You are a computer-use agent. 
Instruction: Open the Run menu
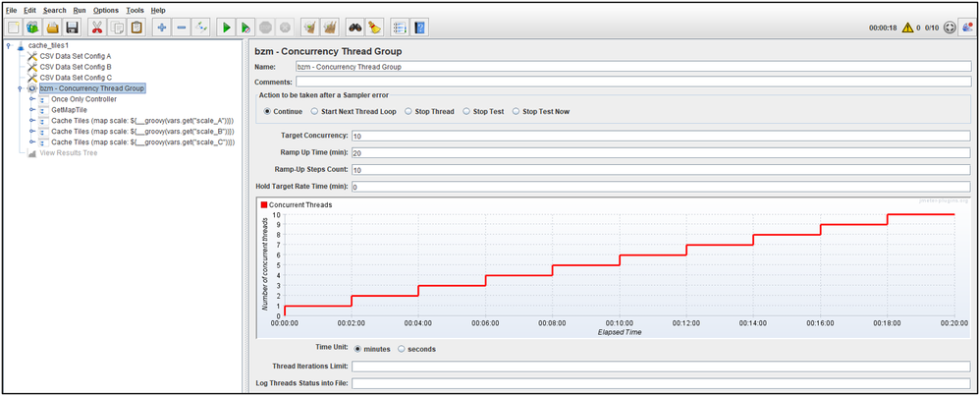click(80, 11)
